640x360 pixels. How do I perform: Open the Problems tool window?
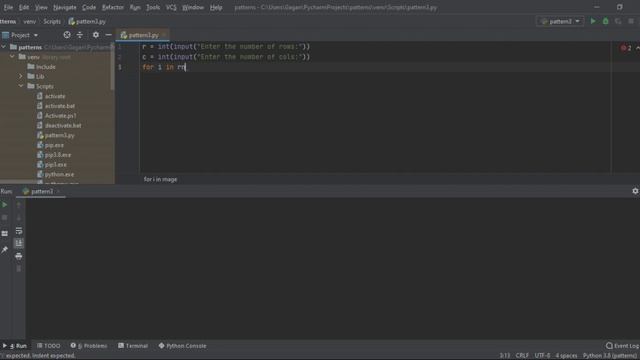pyautogui.click(x=89, y=346)
